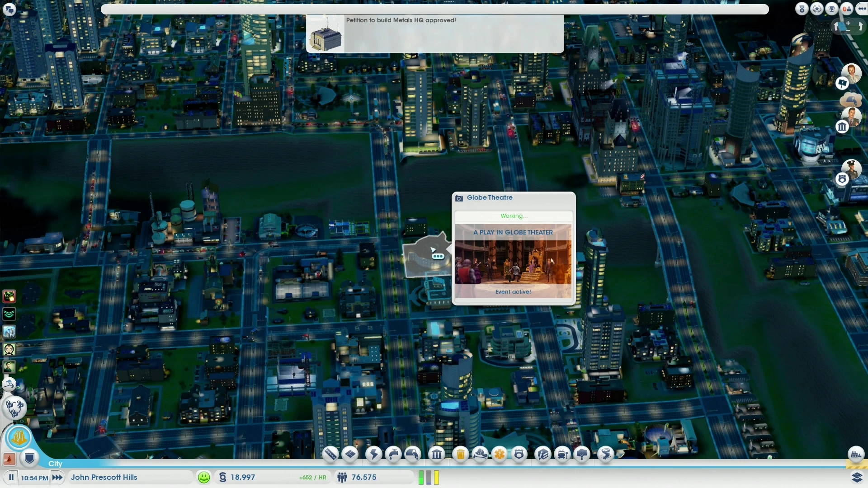Screen dimensions: 868x488
Task: Open the cartoon face thumbnail on left sidebar
Action: 9,349
